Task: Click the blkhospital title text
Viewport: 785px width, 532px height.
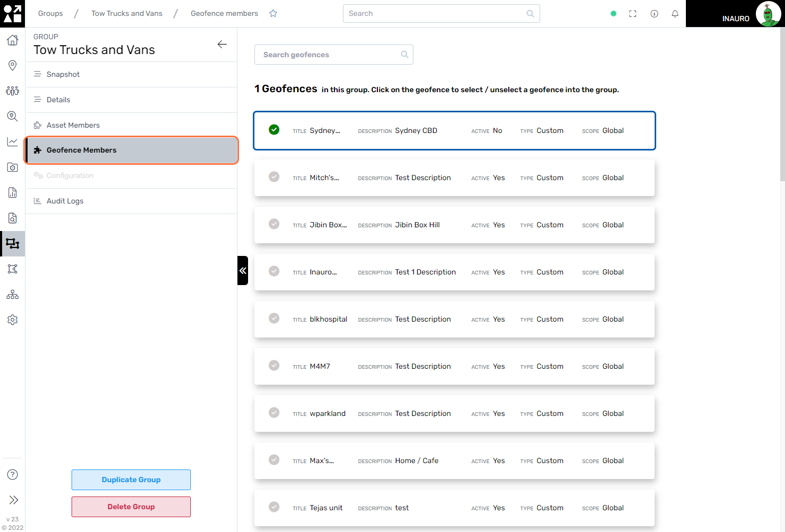Action: click(328, 319)
